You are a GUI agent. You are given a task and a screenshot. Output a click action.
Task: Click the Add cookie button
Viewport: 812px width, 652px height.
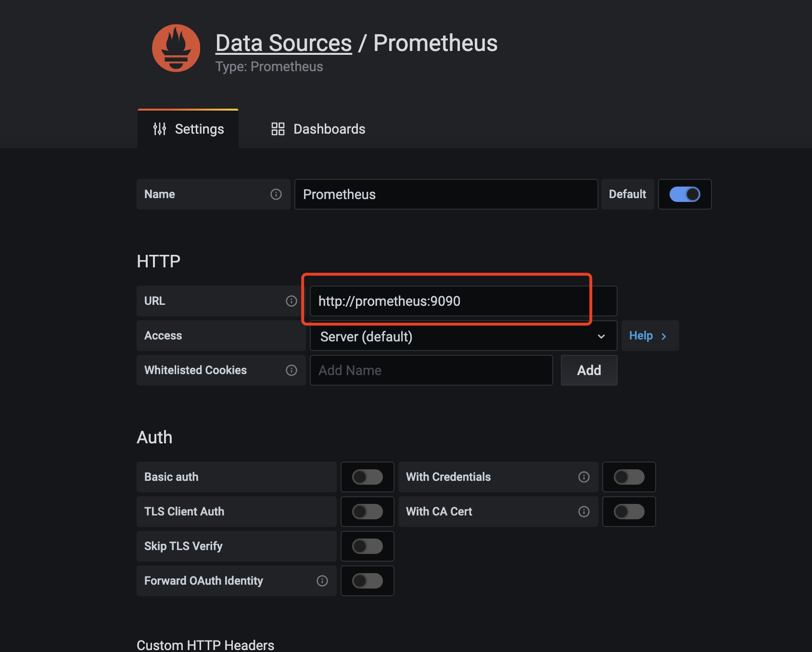589,370
